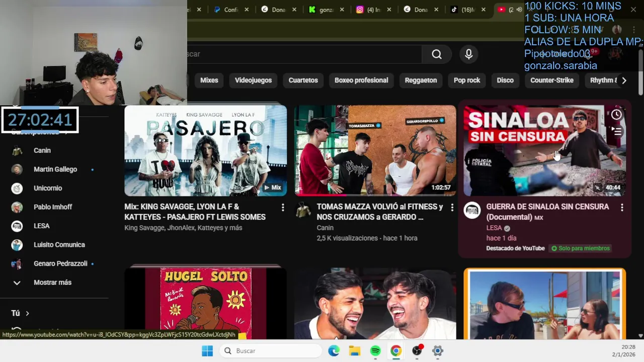This screenshot has height=362, width=644.
Task: Close the TikTok browser tab
Action: [484, 10]
